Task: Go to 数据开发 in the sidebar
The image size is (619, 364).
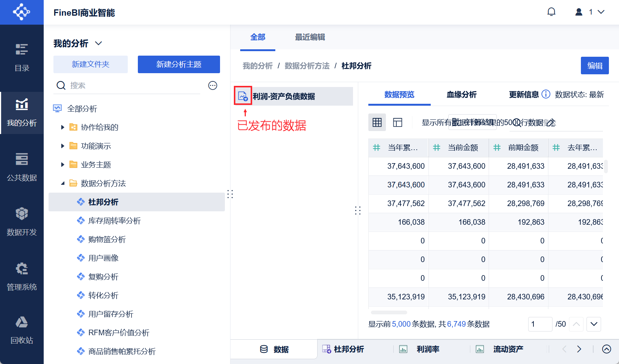Action: tap(22, 221)
